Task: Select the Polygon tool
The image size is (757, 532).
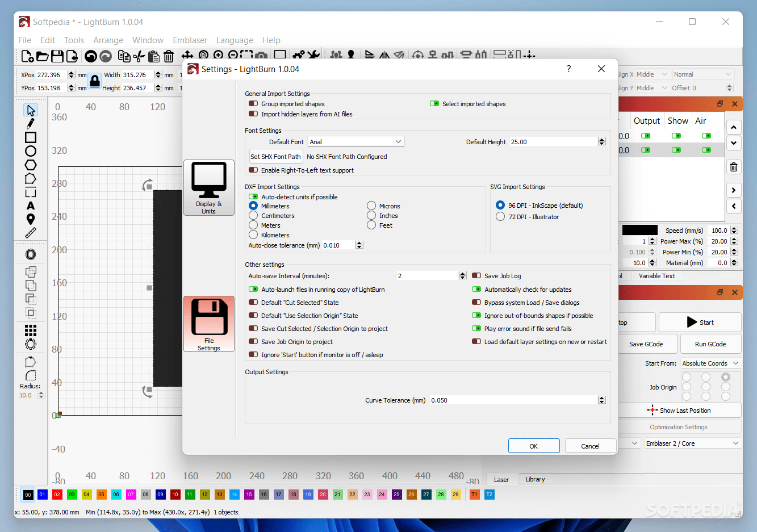Action: [30, 165]
